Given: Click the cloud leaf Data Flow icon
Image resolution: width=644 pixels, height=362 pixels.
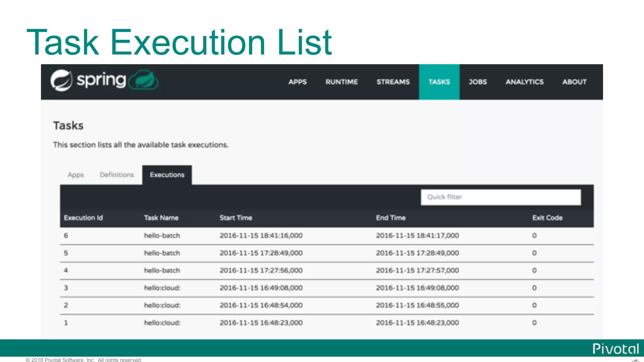Looking at the screenshot, I should coord(144,80).
